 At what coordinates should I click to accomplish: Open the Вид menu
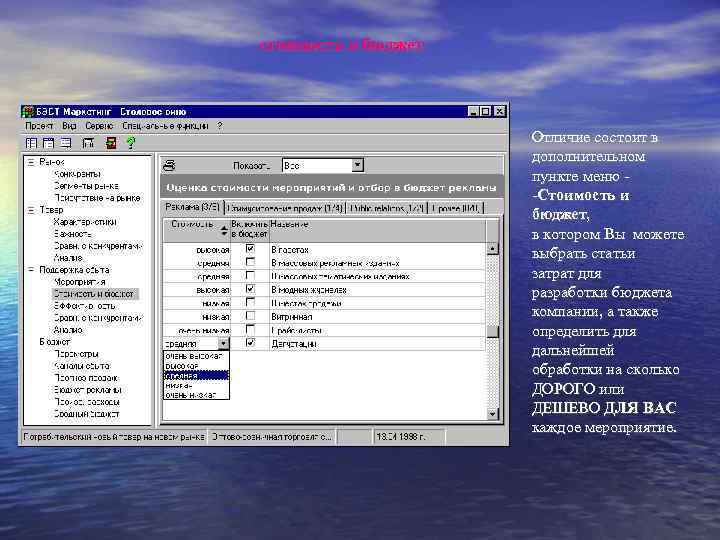[69, 126]
